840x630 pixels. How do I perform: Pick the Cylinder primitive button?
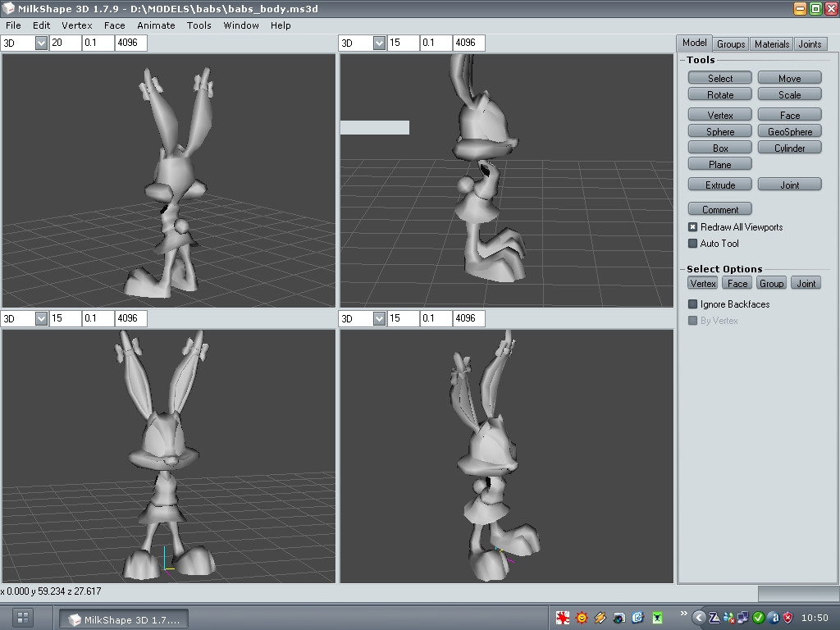(790, 148)
